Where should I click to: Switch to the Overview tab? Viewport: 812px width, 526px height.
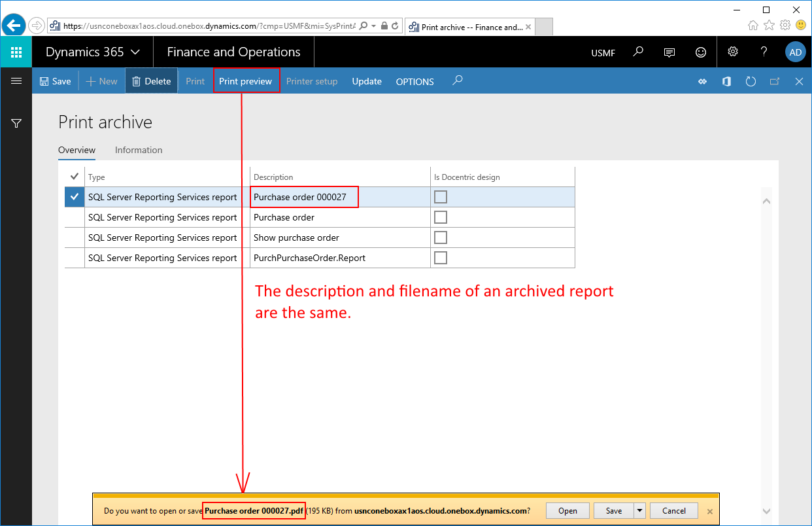tap(76, 150)
